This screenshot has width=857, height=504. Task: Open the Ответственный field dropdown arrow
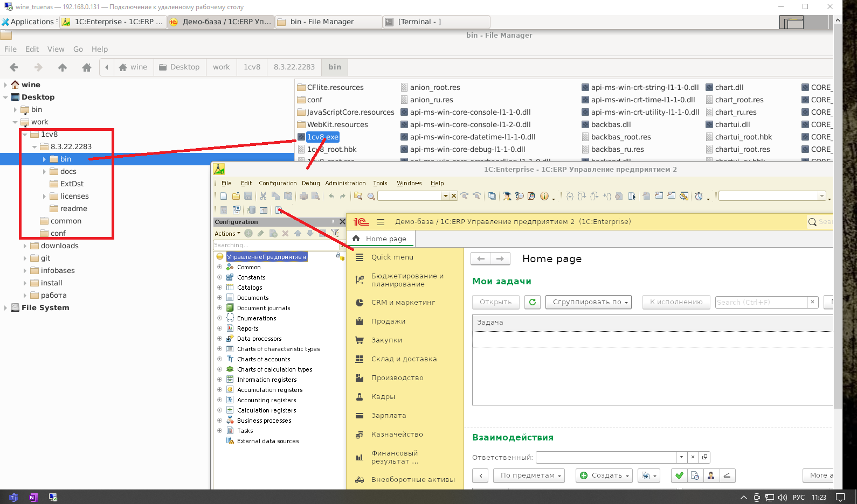pos(681,457)
